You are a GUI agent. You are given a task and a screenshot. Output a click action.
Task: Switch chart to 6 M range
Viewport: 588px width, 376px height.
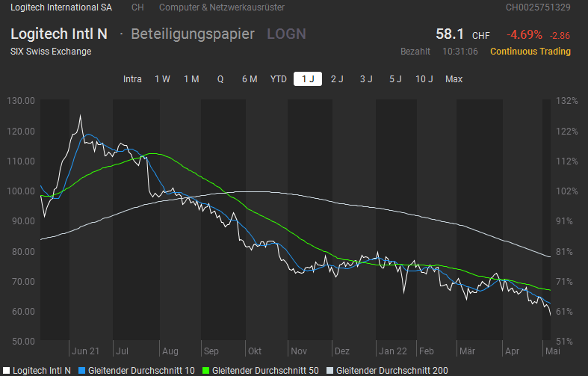pos(250,79)
